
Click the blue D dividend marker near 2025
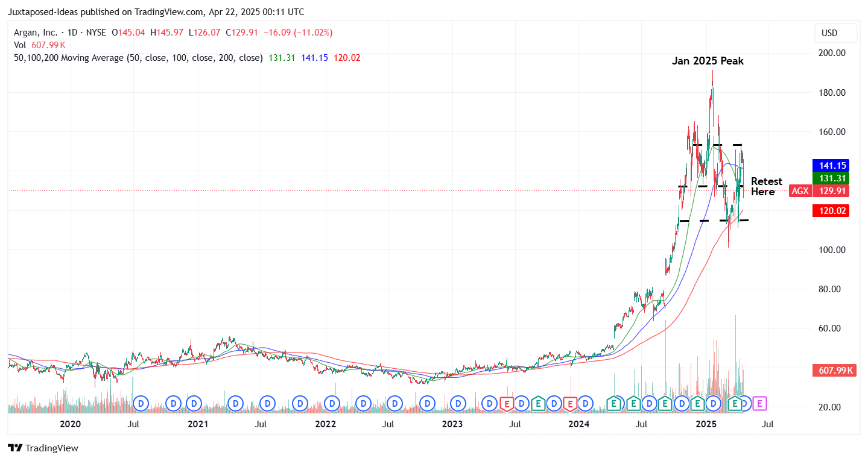(712, 404)
